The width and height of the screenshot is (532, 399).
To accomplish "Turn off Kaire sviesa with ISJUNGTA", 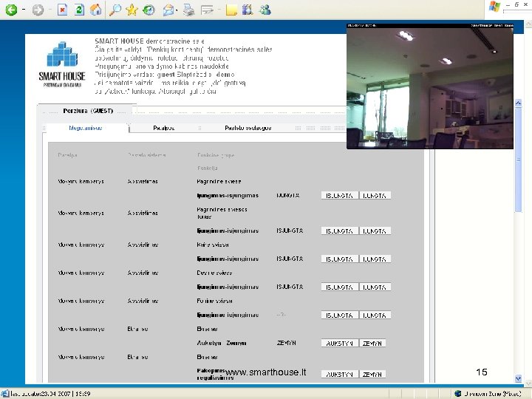I will click(339, 259).
